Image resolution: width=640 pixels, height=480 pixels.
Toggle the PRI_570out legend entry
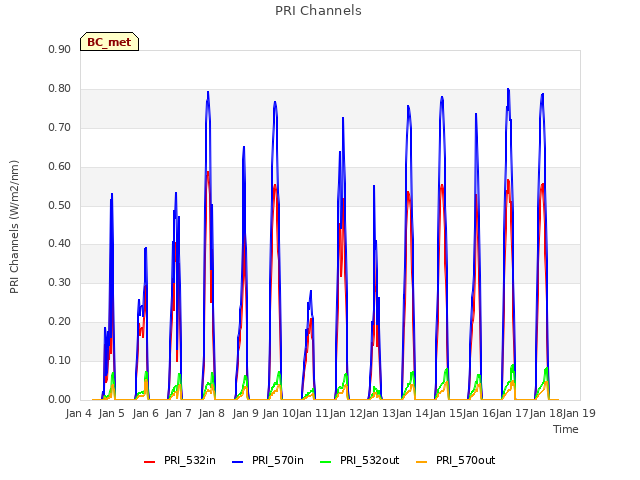(456, 460)
